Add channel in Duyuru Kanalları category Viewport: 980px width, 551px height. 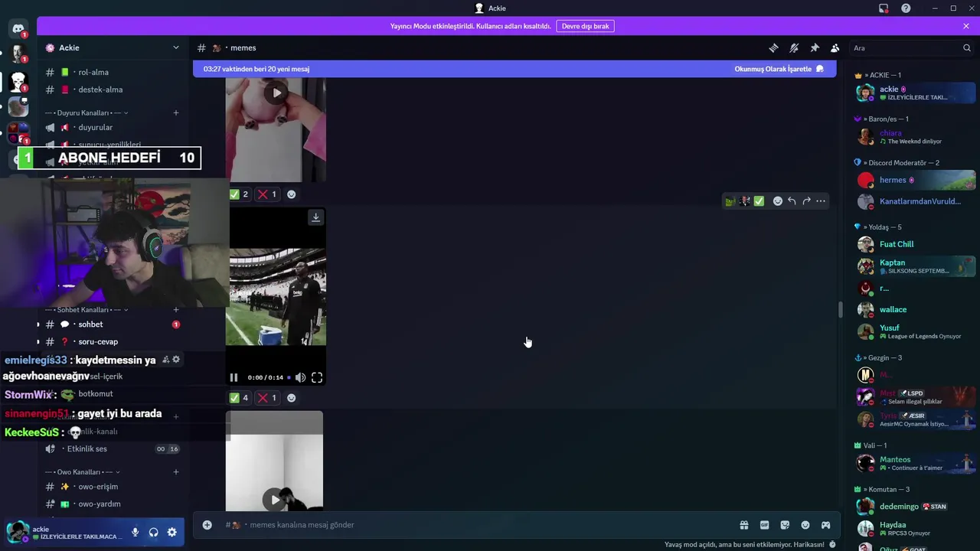175,112
